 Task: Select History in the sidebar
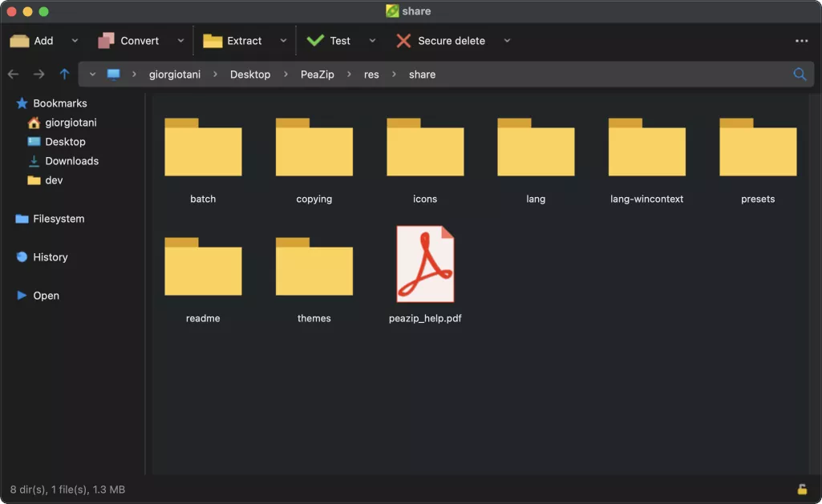[x=42, y=257]
